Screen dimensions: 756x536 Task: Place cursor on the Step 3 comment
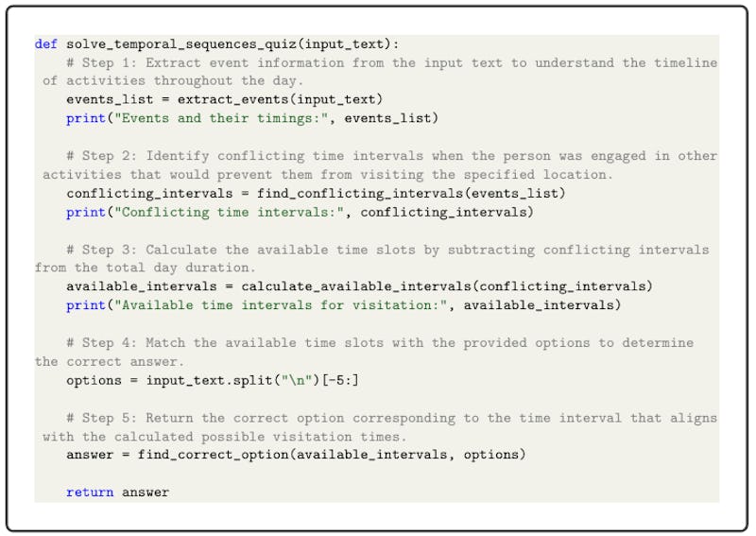coord(378,250)
